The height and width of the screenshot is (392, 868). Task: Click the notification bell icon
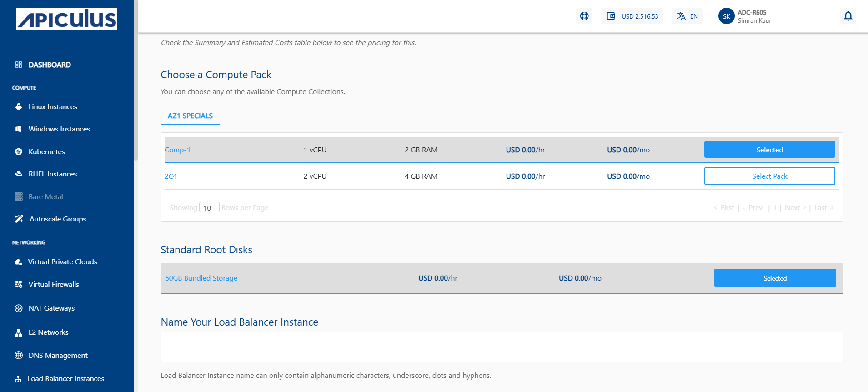coord(848,16)
